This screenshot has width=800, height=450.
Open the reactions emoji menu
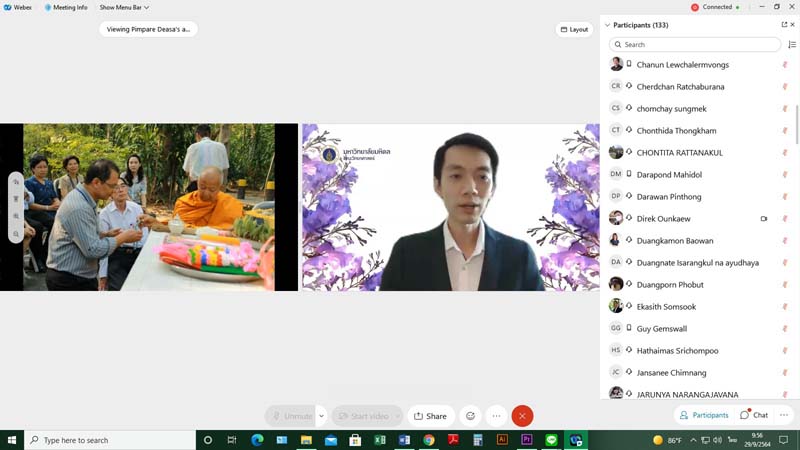point(470,416)
